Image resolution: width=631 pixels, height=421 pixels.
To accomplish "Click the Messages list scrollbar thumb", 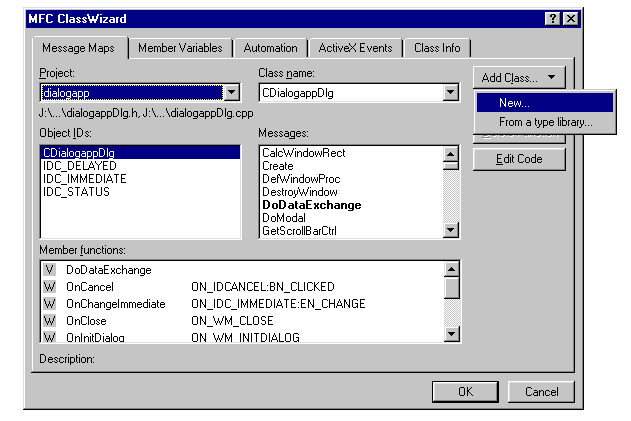I will click(x=451, y=165).
